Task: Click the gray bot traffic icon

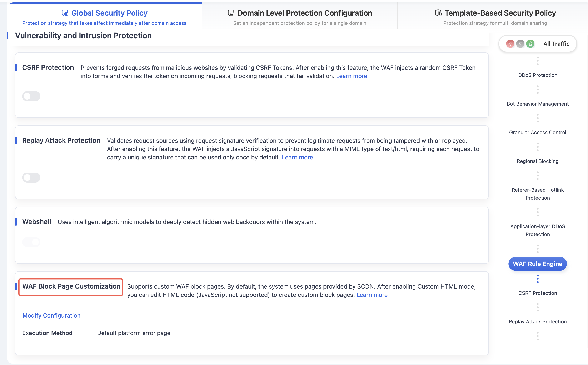Action: (x=520, y=44)
